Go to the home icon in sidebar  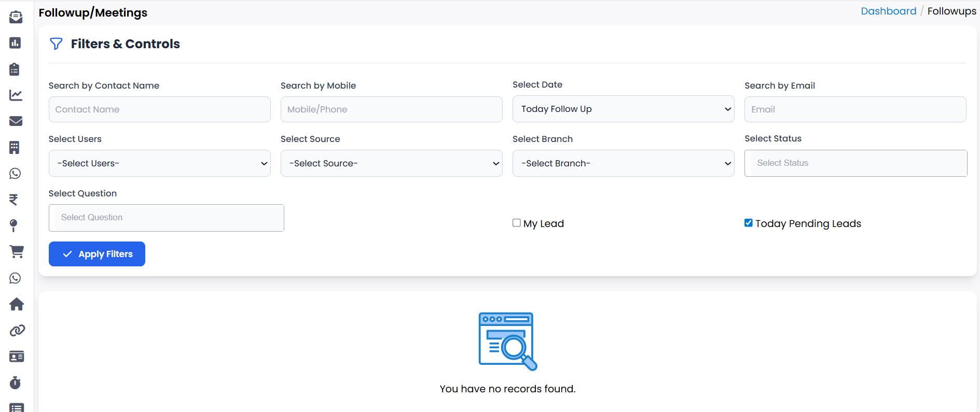click(x=17, y=304)
